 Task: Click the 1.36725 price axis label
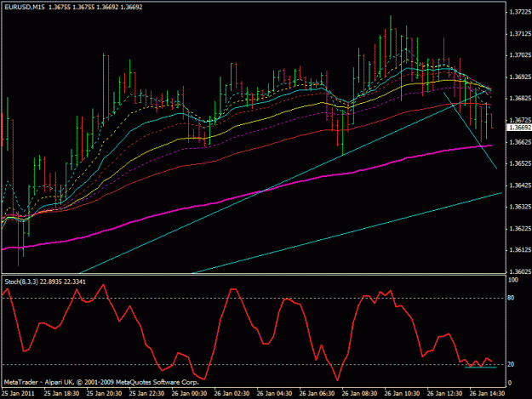[x=520, y=120]
